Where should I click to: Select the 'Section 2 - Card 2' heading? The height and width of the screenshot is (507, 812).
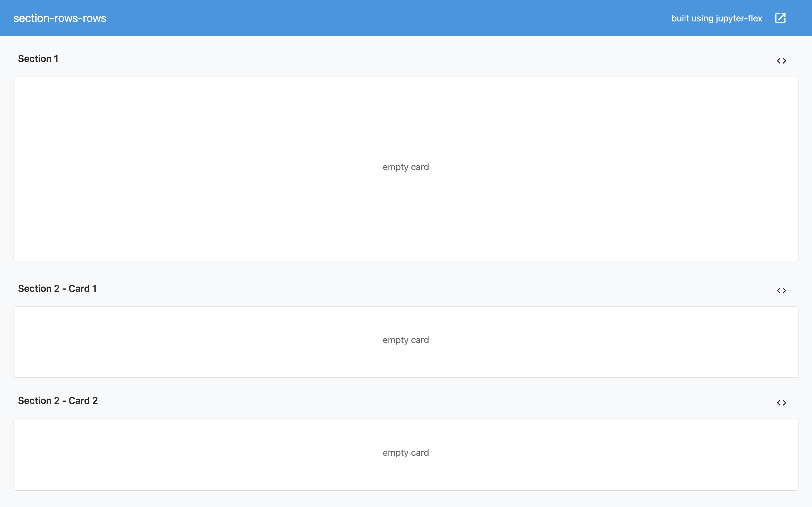[58, 400]
